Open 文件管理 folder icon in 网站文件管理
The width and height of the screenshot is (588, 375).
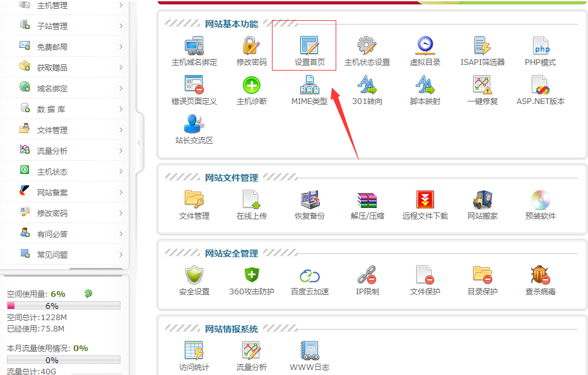(x=194, y=199)
